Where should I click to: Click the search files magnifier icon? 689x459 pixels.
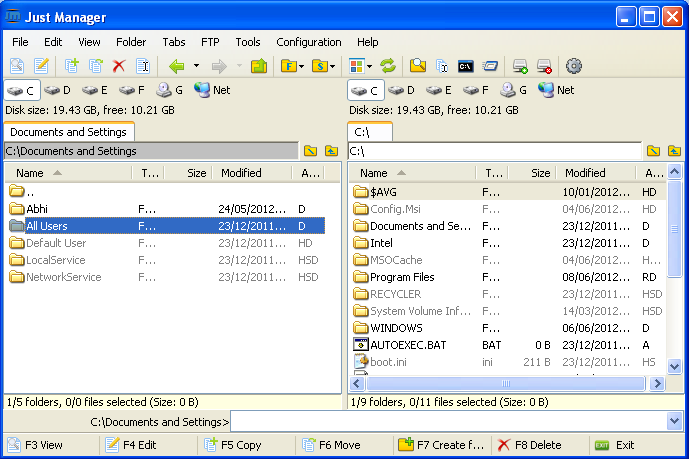tap(418, 66)
